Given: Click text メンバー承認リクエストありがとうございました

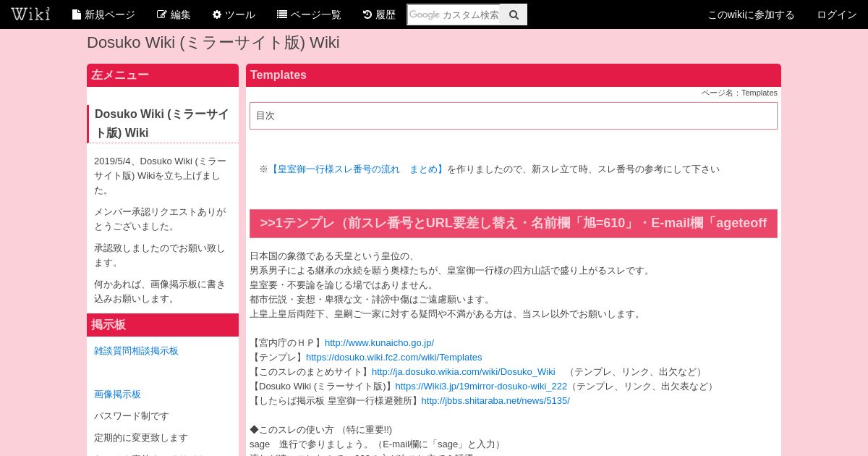Looking at the screenshot, I should point(160,219).
